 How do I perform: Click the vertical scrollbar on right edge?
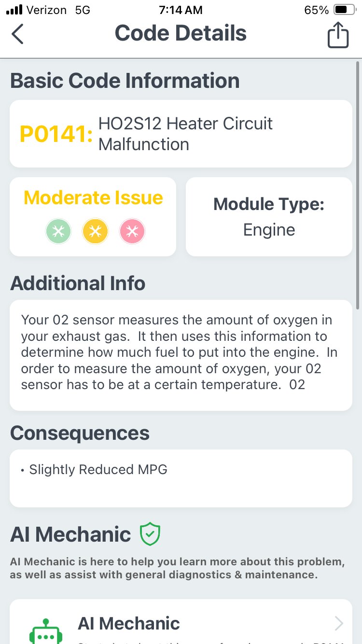point(358,185)
